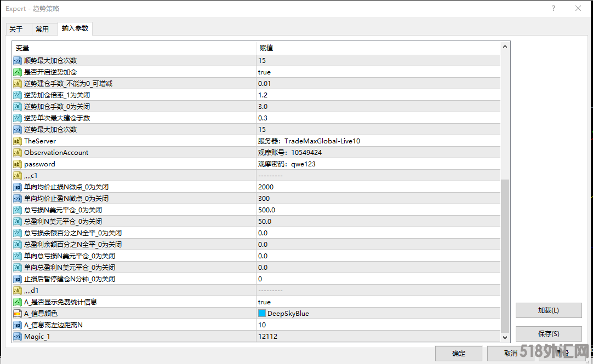The width and height of the screenshot is (593, 364).
Task: Click the 确定 button
Action: 459,354
